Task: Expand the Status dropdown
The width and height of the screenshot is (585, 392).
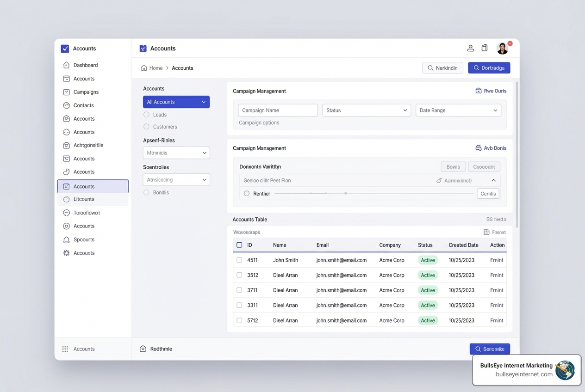Action: (366, 110)
